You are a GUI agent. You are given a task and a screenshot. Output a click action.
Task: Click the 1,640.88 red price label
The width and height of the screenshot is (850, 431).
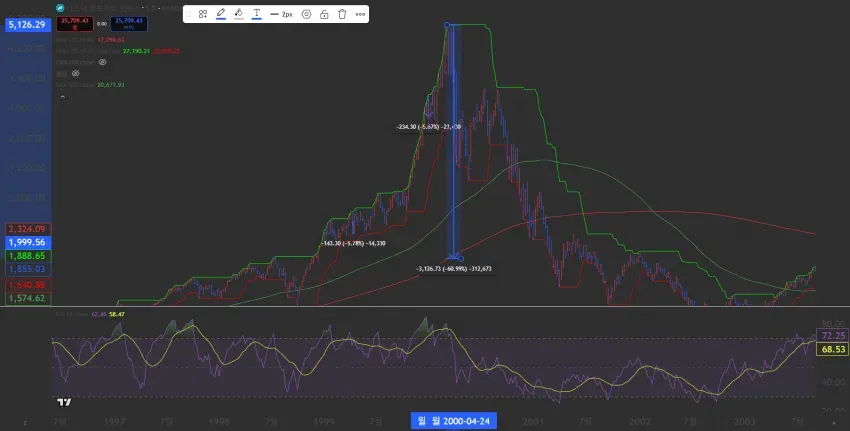click(x=27, y=285)
